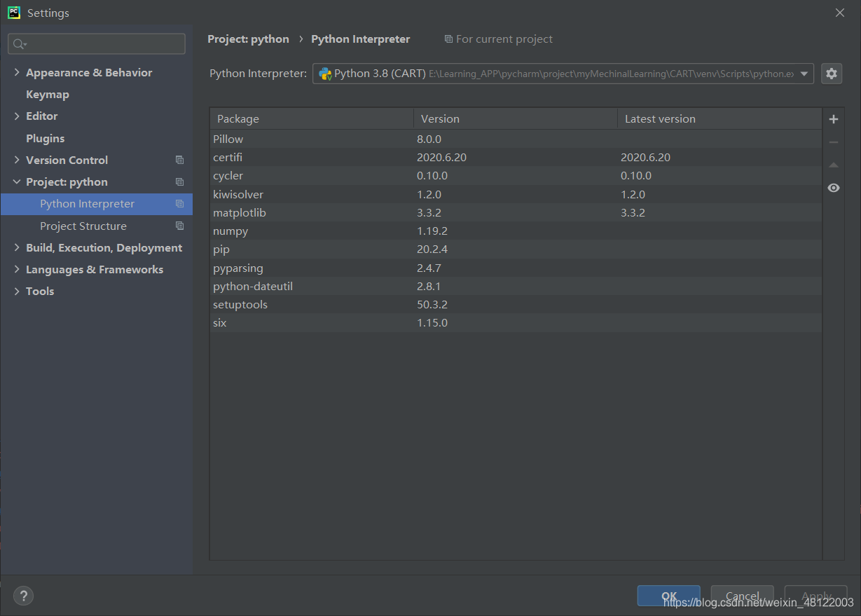Click the Python logo in interpreter field
This screenshot has width=861, height=616.
325,74
